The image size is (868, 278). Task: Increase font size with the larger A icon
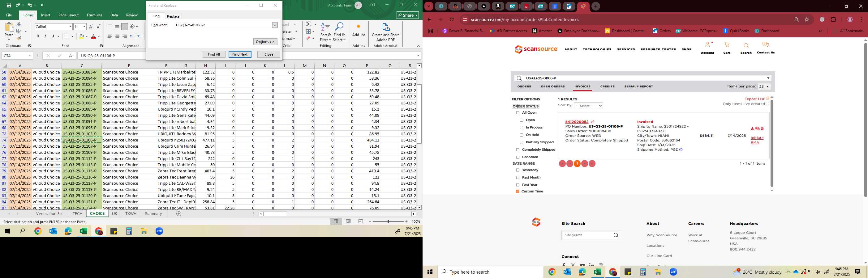pos(91,27)
